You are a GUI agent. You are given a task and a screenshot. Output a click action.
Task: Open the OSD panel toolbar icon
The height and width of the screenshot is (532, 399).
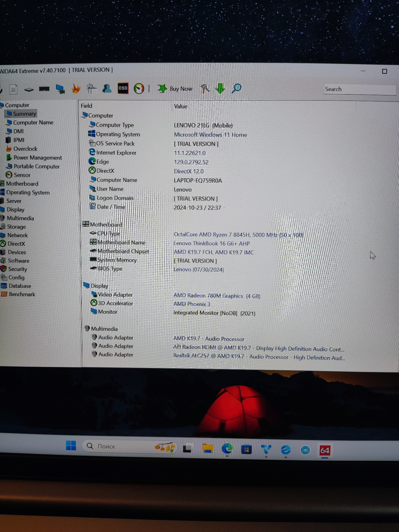coord(123,88)
